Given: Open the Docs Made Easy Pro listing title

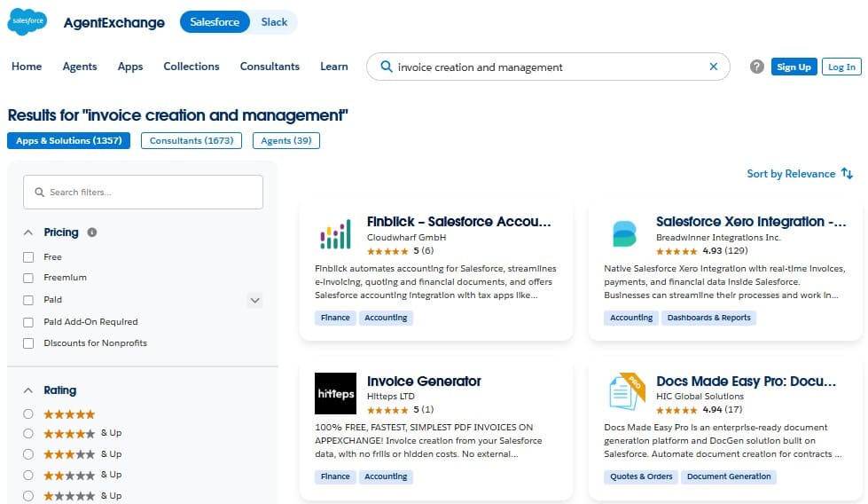Looking at the screenshot, I should (747, 381).
